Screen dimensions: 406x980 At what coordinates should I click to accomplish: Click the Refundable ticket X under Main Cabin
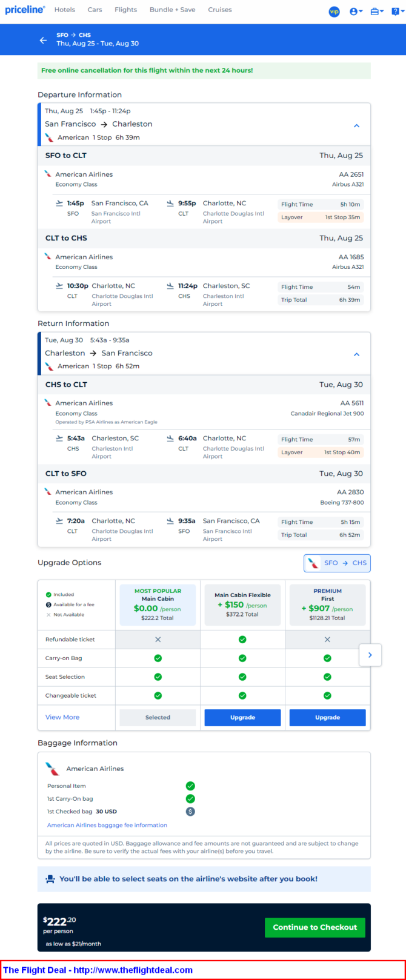[x=158, y=639]
